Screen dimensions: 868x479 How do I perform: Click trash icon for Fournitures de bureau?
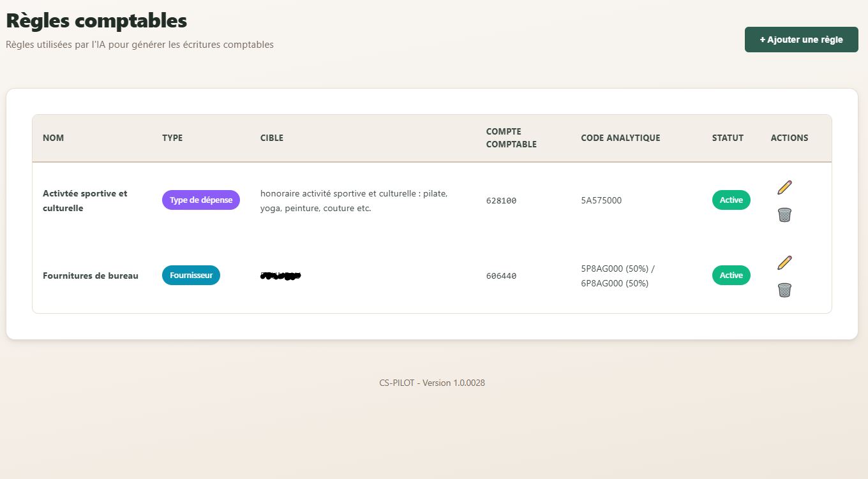(784, 290)
